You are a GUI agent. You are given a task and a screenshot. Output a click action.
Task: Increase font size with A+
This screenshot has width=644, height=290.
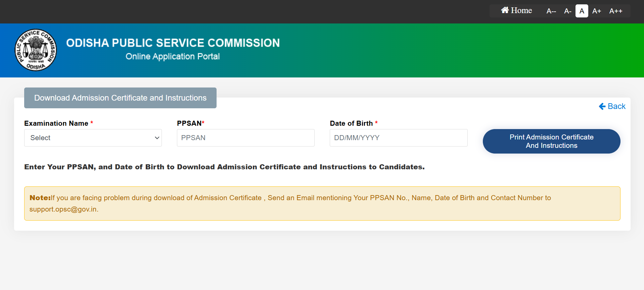tap(597, 11)
